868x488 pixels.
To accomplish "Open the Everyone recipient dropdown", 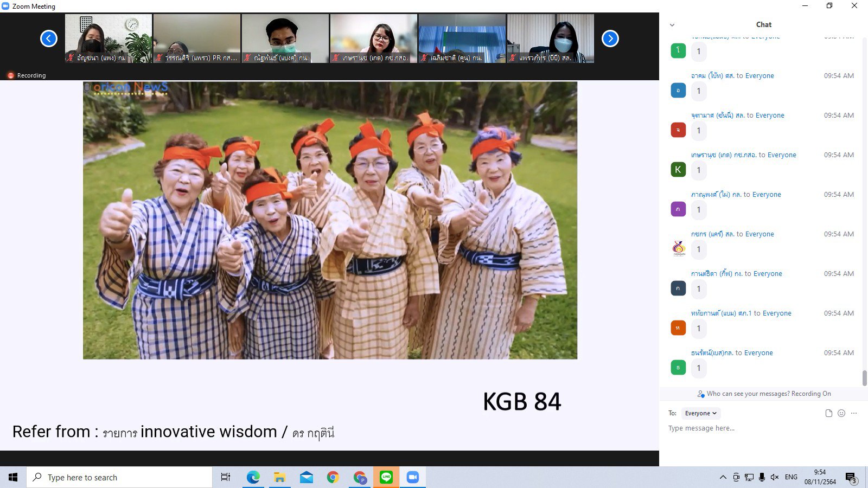I will [701, 413].
